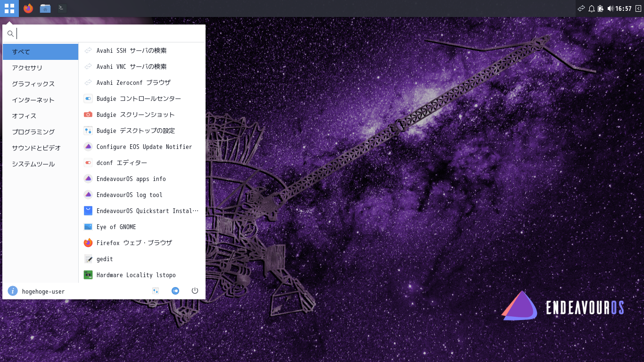Click the Firefox ウェブ・ブラウザ list icon
Viewport: 644px width, 362px height.
point(88,243)
